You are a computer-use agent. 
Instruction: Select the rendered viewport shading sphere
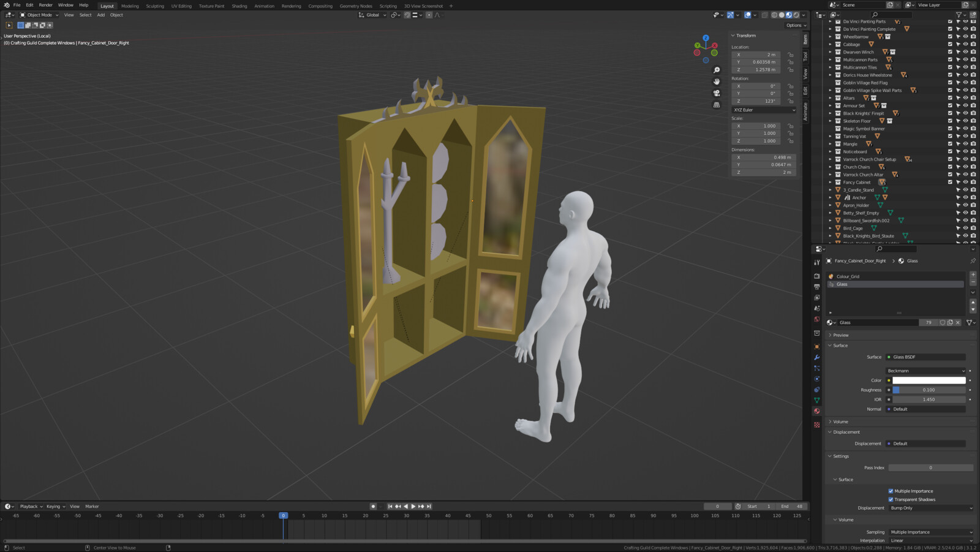point(796,15)
